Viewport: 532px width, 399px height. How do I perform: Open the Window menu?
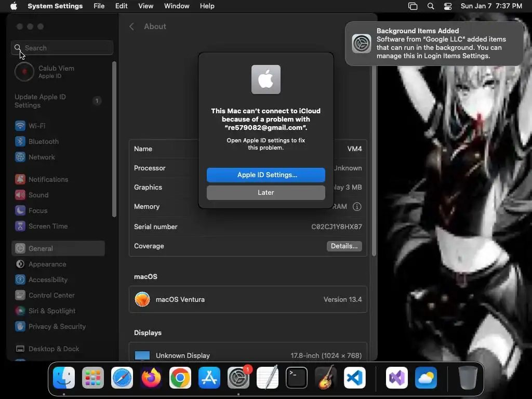click(x=177, y=6)
